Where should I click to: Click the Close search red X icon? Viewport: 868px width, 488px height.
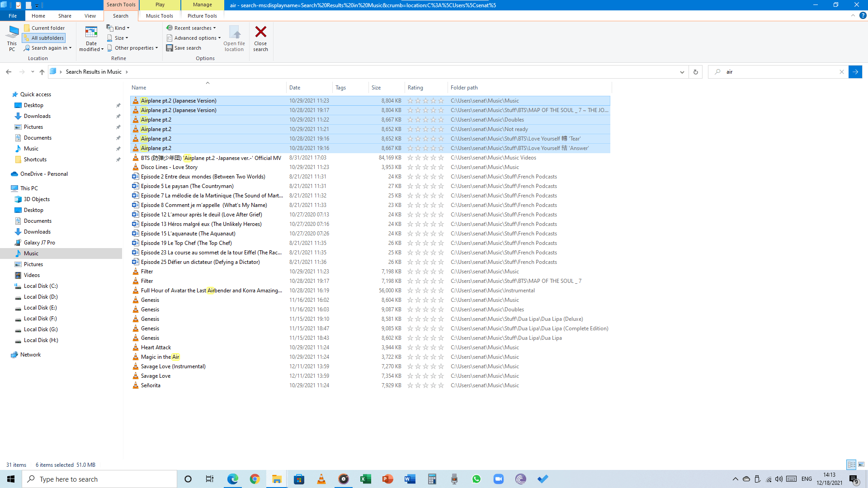pos(260,32)
